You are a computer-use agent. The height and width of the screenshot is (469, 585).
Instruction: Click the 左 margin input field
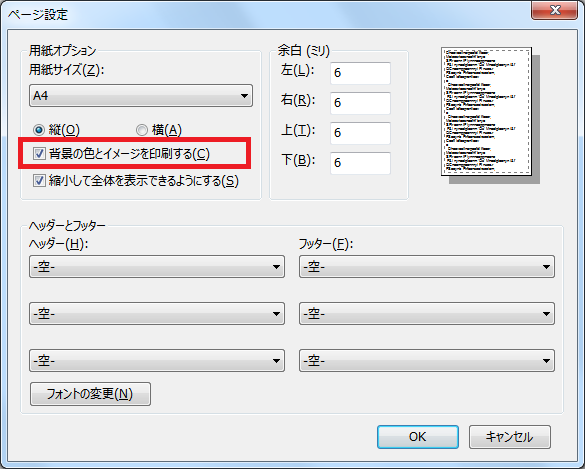pos(360,73)
